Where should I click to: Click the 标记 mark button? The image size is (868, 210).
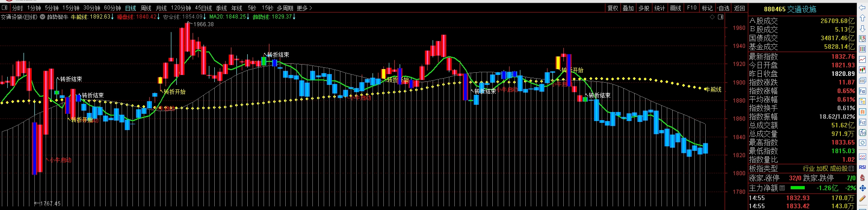click(x=708, y=8)
